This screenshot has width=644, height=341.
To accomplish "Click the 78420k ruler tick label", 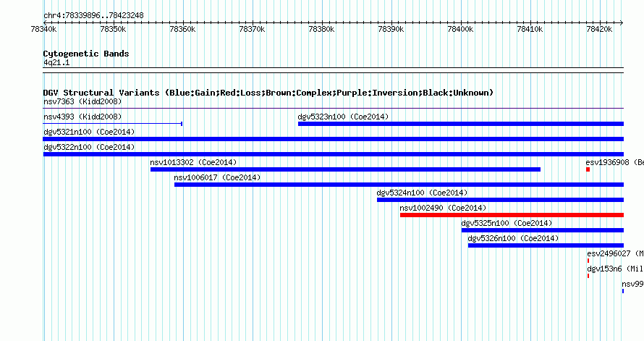I will tap(599, 29).
